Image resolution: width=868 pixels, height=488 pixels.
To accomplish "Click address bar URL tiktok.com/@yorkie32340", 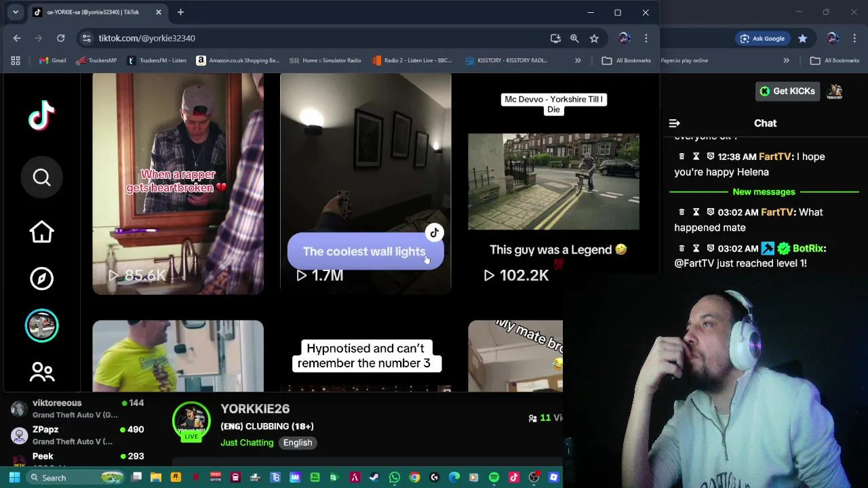I will click(146, 39).
